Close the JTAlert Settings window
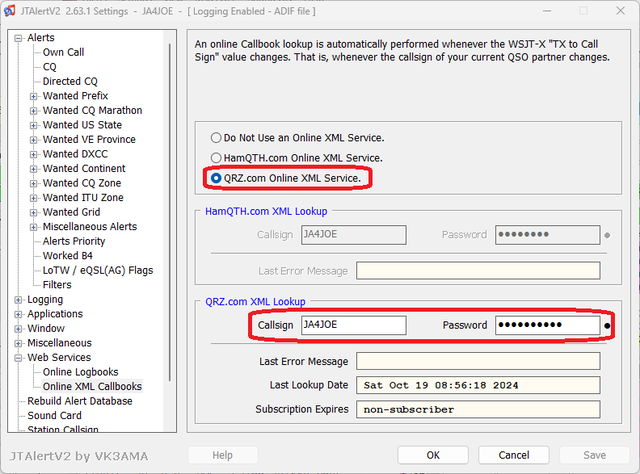The image size is (640, 474). [x=620, y=11]
